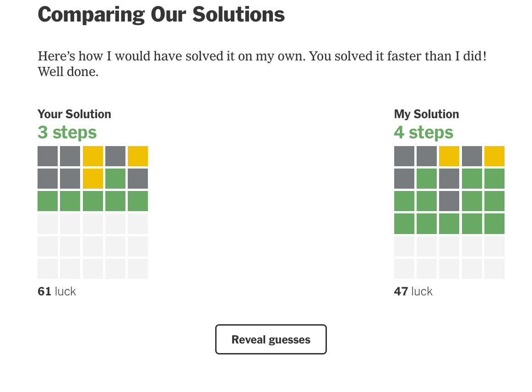Screen dimensions: 532x392
Task: Click the middle gray tile in My Solution's second row
Action: click(449, 179)
